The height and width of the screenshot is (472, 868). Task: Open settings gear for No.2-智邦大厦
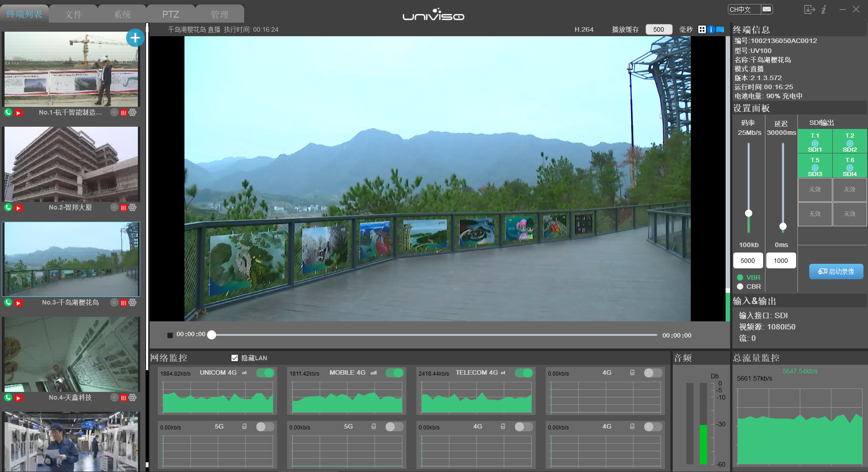132,207
